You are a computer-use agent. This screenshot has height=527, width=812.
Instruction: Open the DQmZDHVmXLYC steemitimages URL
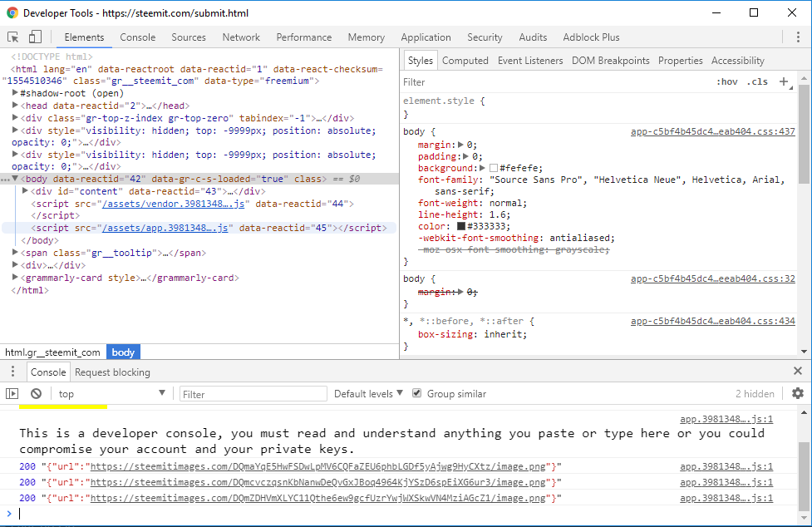(x=318, y=498)
